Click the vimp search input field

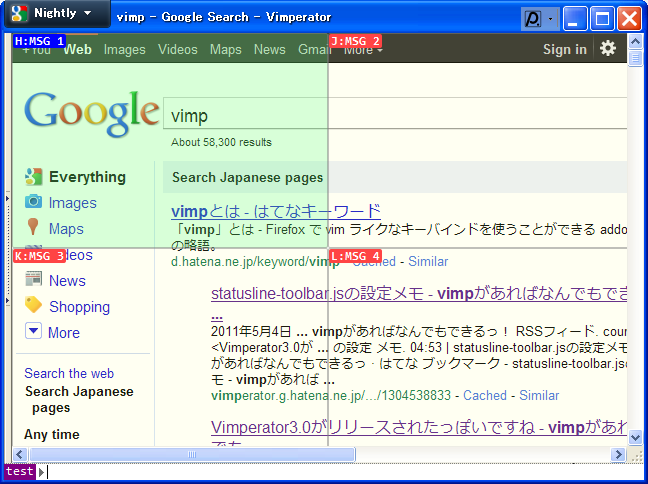pos(395,114)
